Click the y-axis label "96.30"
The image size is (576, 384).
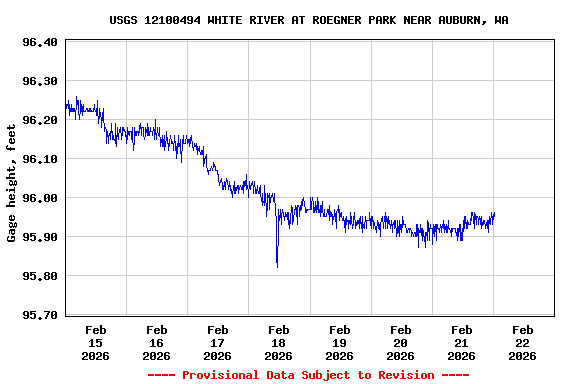40,81
